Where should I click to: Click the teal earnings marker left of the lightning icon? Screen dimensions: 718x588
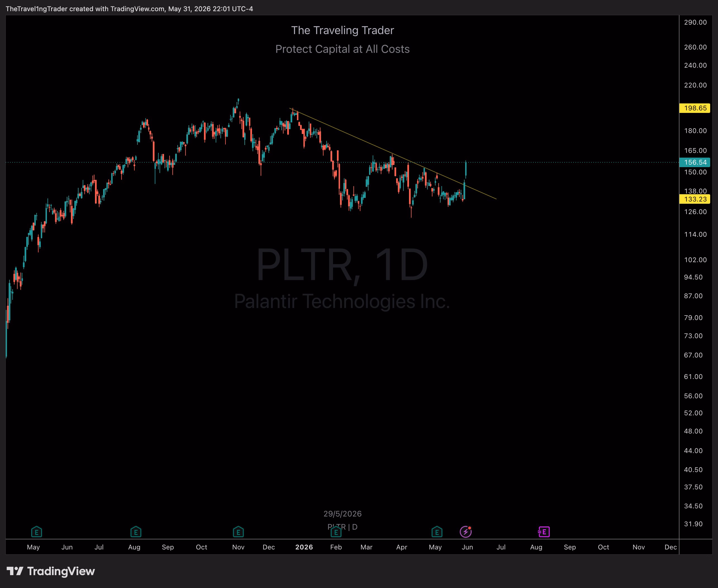437,532
